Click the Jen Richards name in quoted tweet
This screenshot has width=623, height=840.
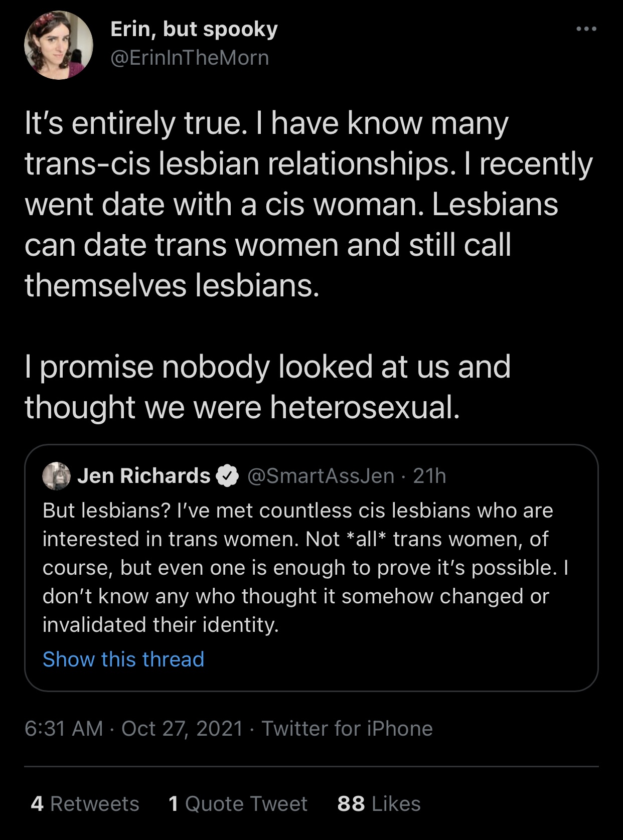[x=143, y=476]
